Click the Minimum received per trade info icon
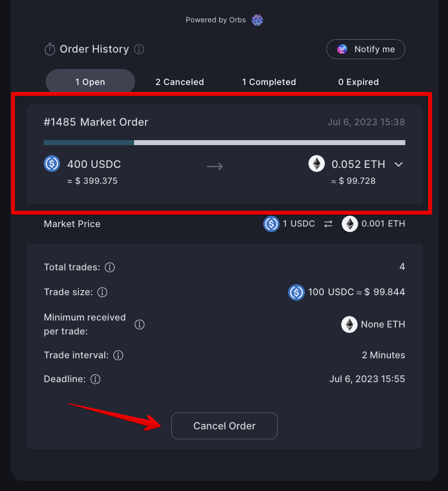448x491 pixels. tap(140, 324)
